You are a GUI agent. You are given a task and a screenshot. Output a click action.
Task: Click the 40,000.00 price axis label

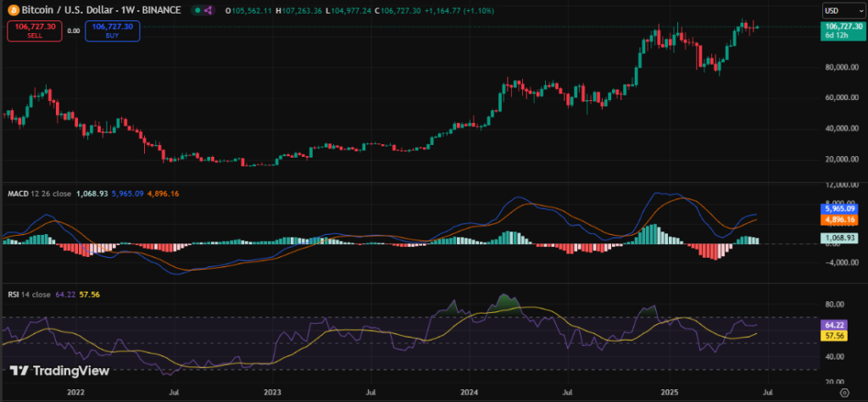click(841, 128)
